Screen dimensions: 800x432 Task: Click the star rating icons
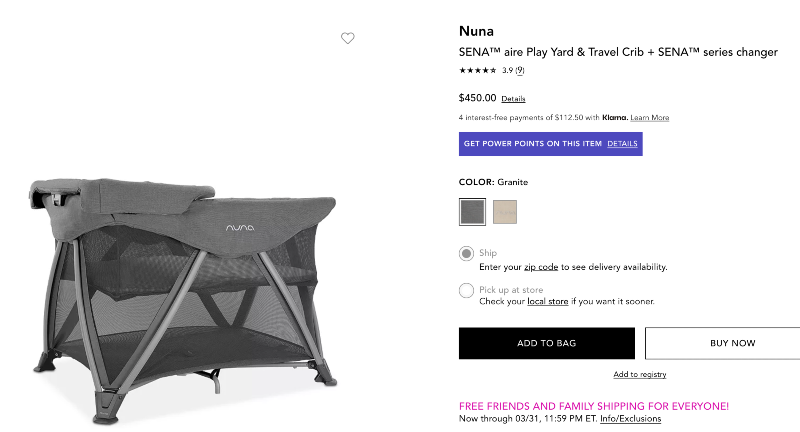(x=477, y=70)
